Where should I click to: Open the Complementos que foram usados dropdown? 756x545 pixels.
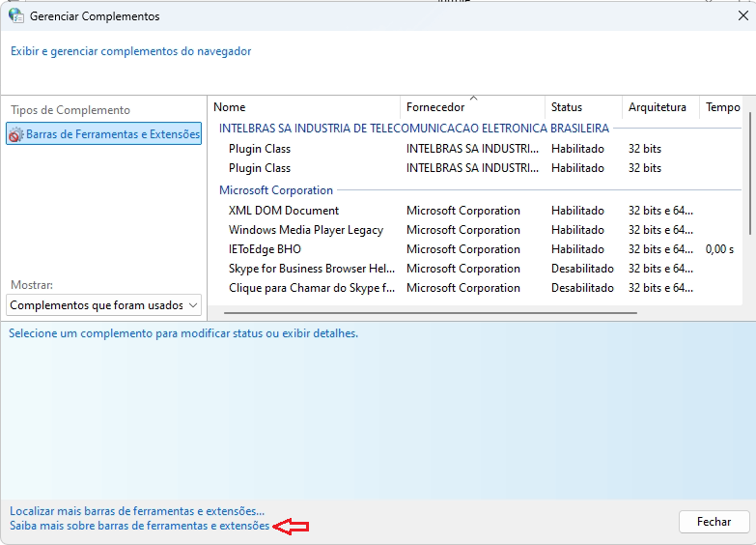pos(103,305)
